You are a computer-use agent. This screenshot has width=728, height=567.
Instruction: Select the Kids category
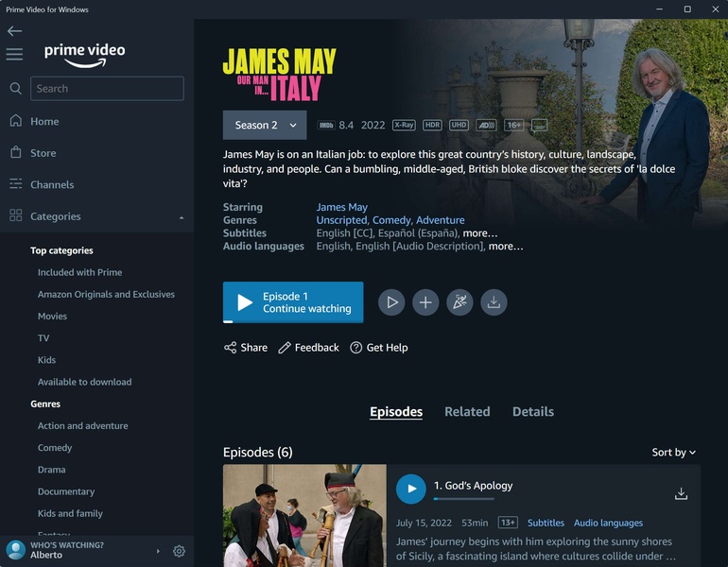tap(46, 360)
